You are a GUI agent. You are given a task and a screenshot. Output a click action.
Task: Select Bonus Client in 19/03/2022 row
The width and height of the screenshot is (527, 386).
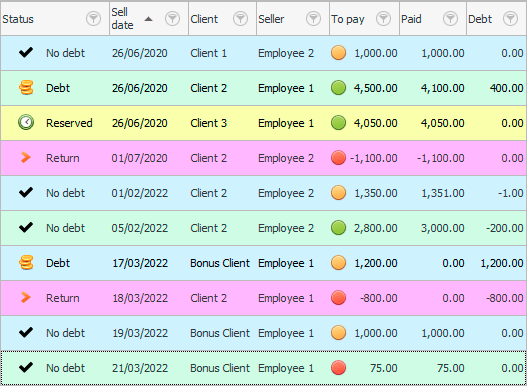(222, 333)
